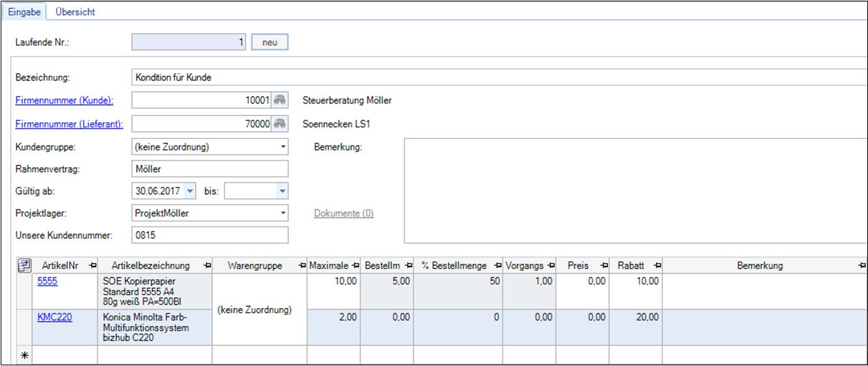Viewport: 868px width, 366px height.
Task: Click the pin icon in Rabatt column header
Action: click(x=657, y=266)
